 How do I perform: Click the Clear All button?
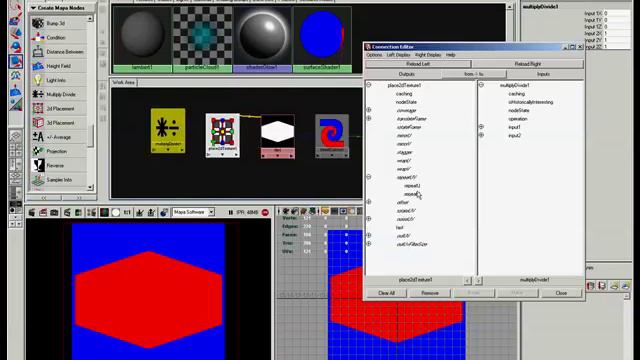(386, 293)
